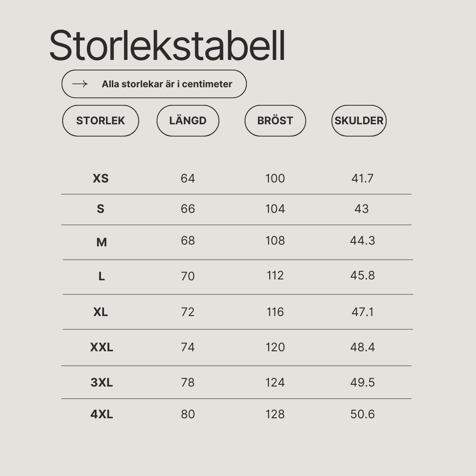
Task: Click the 4XL shoulder value 50.6
Action: (362, 414)
